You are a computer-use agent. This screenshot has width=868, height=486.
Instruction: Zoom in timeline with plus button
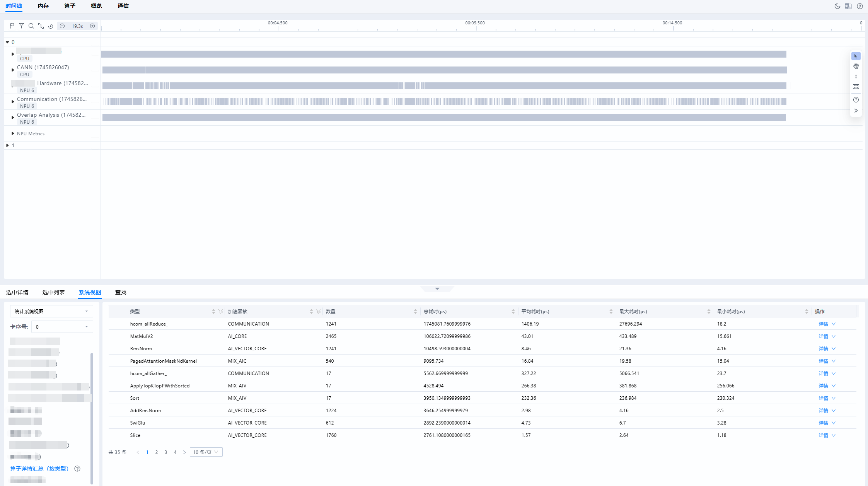(92, 26)
